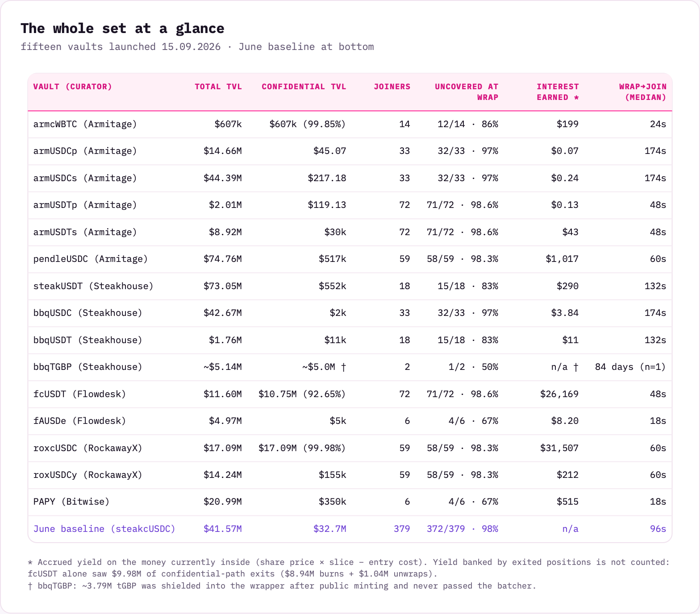Click the "$73.05M" total TVL value
Viewport: 700px width, 614px height.
point(223,286)
